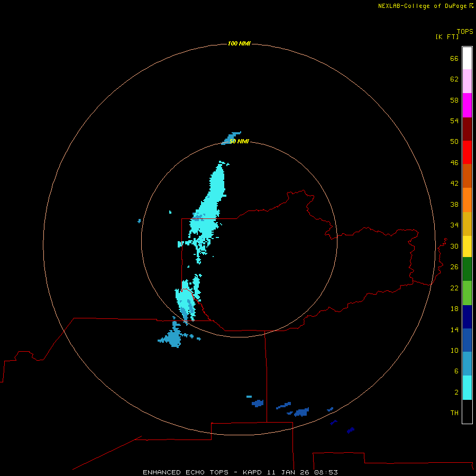
Task: Click the "100 NMI" range ring label
Action: [239, 44]
